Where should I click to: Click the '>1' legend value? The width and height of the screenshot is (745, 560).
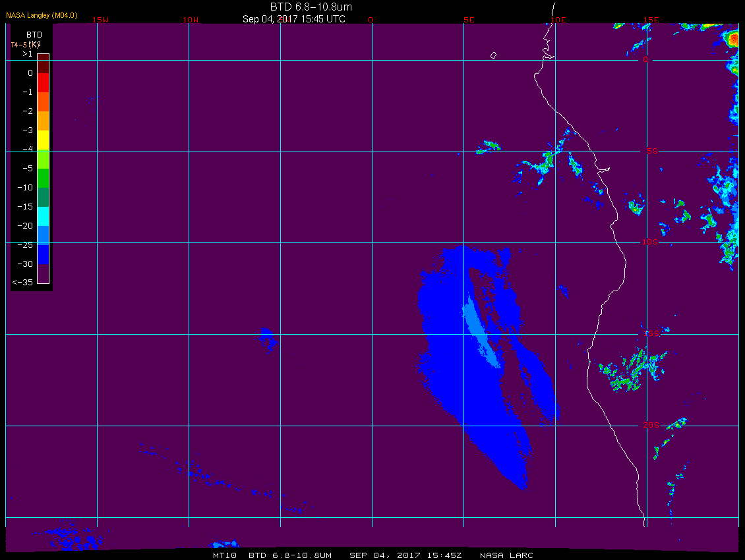point(28,54)
